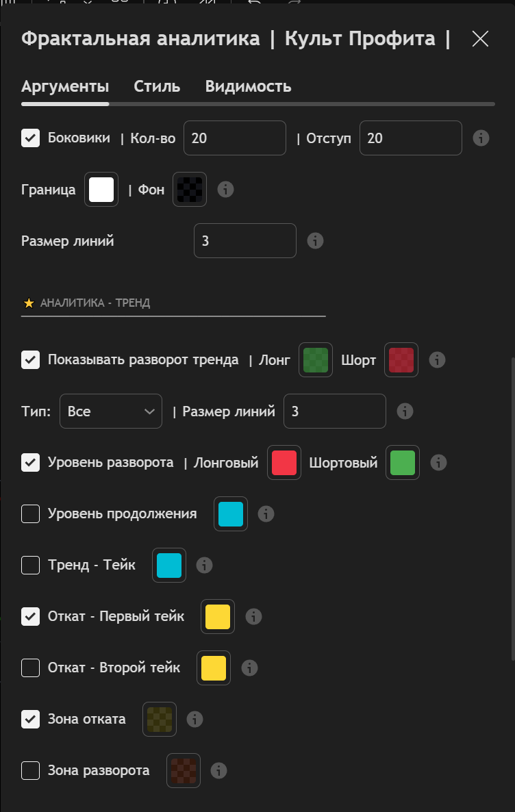
Task: Click info icon for Зона отката
Action: (195, 720)
